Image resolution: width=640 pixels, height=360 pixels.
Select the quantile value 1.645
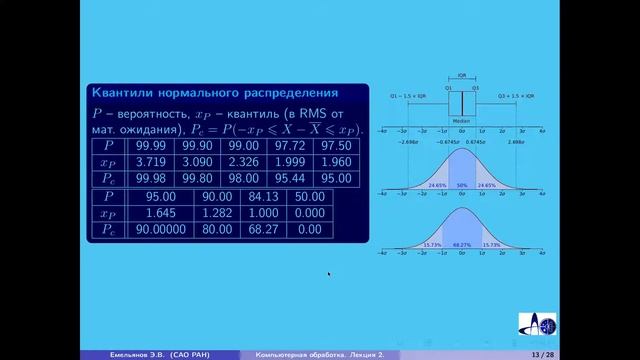click(x=161, y=213)
